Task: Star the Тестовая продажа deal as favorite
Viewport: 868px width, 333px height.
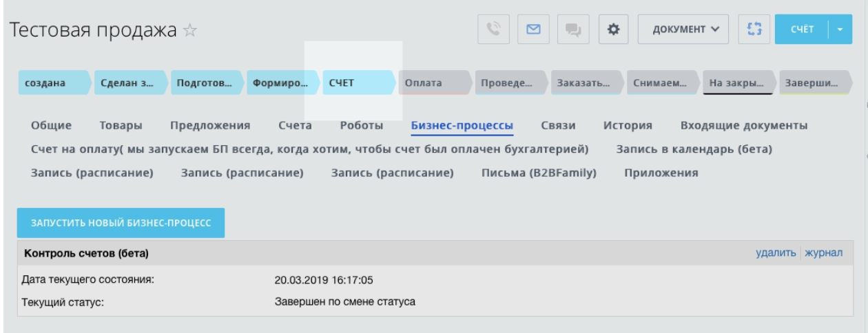Action: pos(189,30)
